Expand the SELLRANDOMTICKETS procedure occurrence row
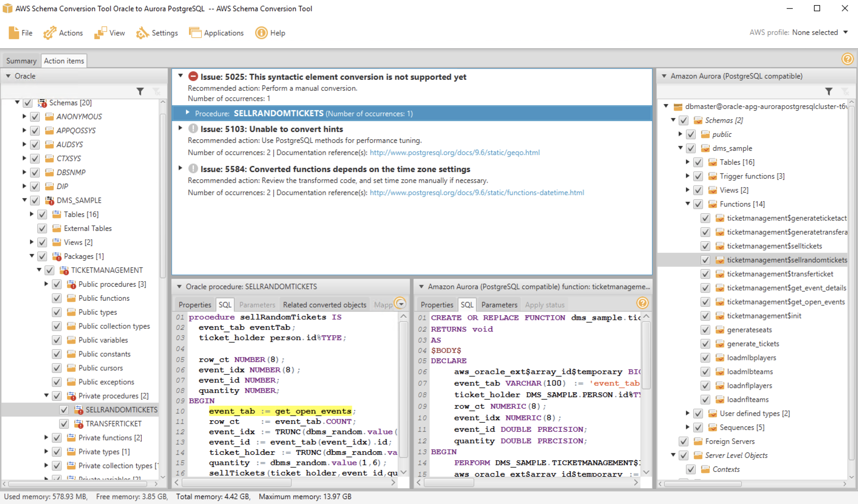858x504 pixels. [x=187, y=112]
